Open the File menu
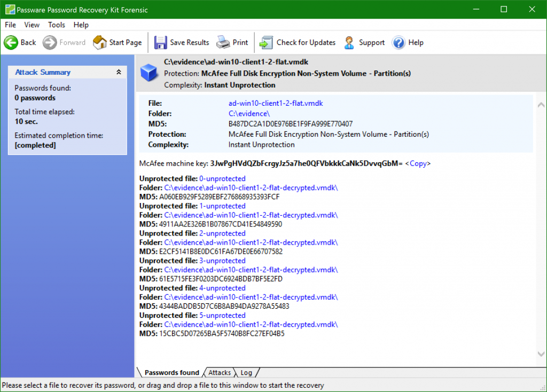The height and width of the screenshot is (392, 547). 11,25
